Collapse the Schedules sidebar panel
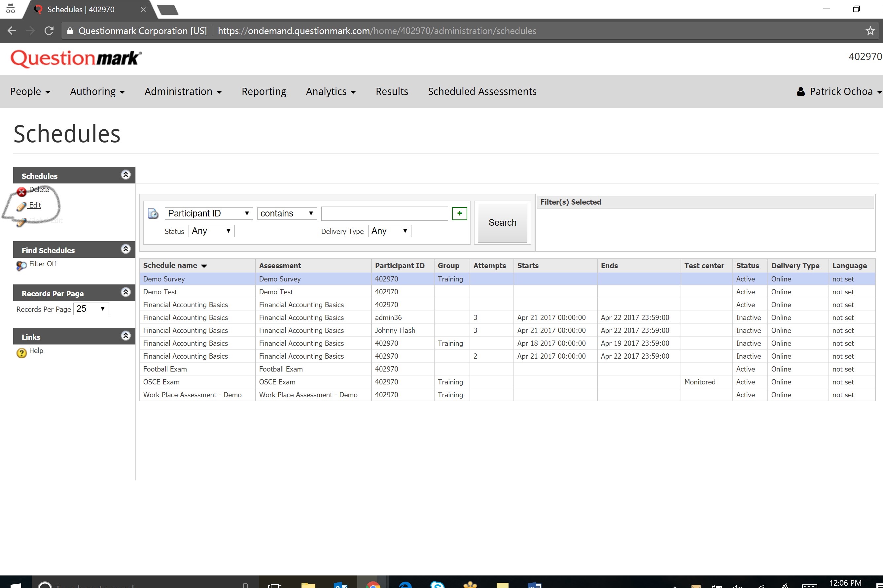 coord(126,175)
